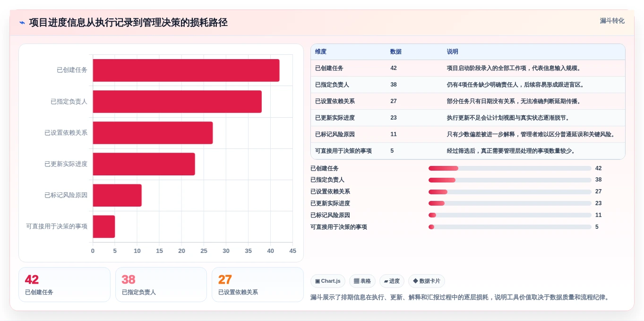Image resolution: width=644 pixels, height=321 pixels.
Task: Open the 38 已指定负责人 stat card
Action: coord(161,285)
